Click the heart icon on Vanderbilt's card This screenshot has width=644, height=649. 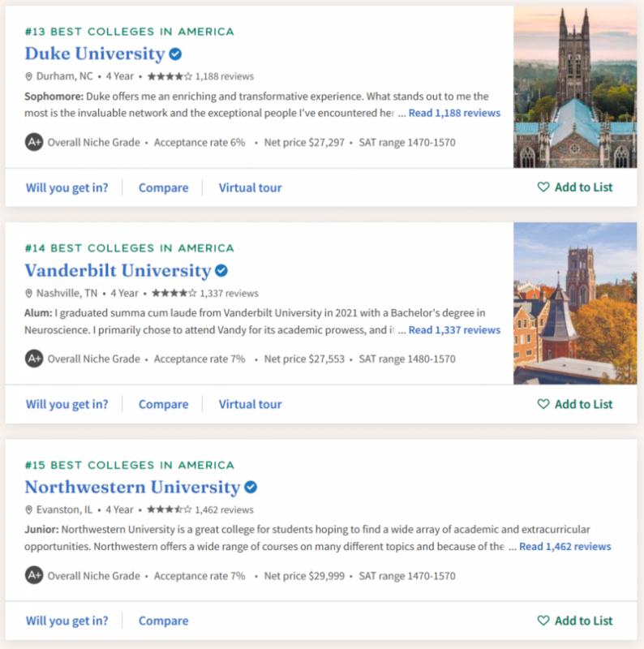(543, 404)
